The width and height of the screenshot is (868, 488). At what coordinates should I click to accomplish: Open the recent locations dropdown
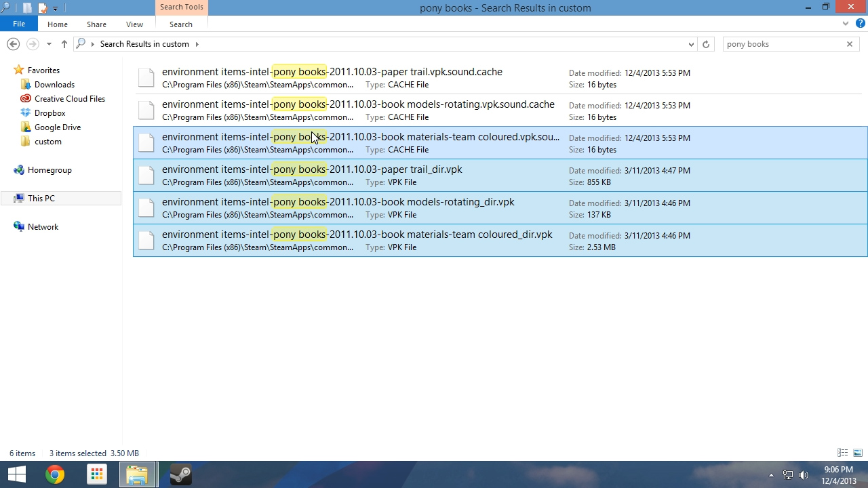[x=49, y=44]
